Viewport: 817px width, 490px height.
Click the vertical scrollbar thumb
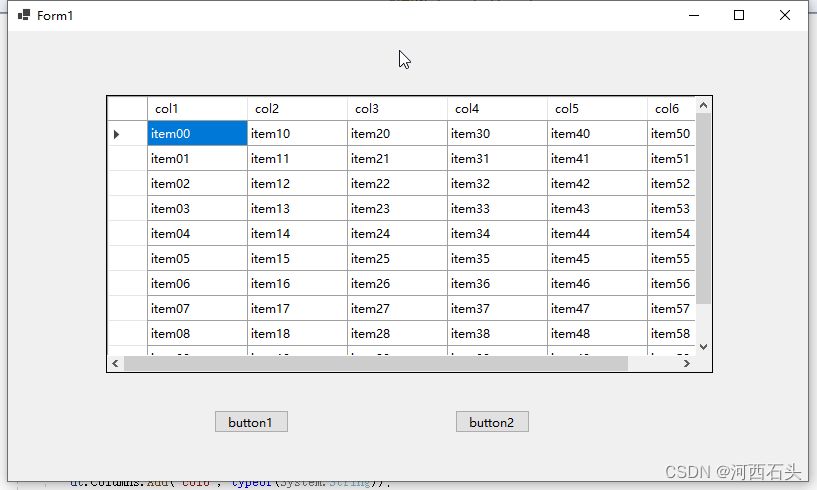[703, 209]
